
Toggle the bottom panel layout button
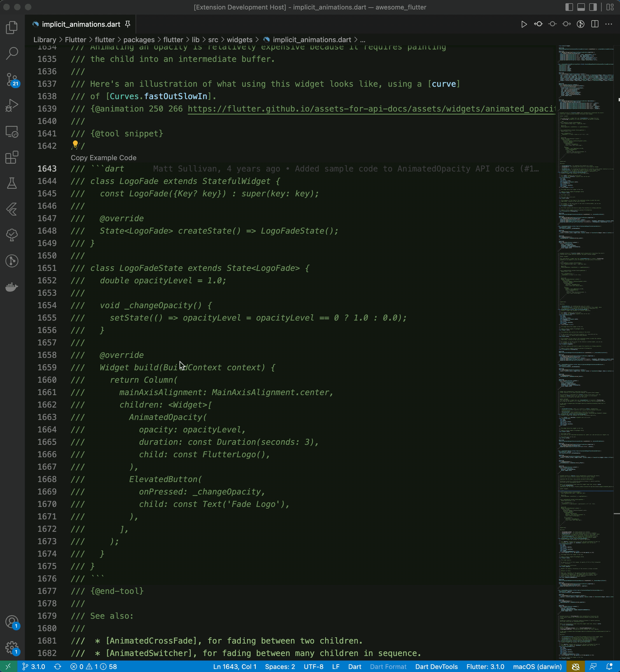pos(581,7)
